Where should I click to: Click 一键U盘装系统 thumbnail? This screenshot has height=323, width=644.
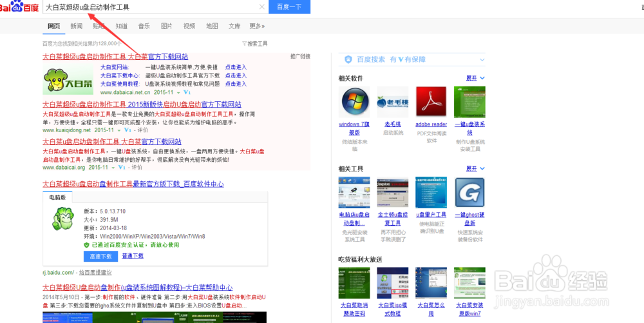pyautogui.click(x=469, y=102)
